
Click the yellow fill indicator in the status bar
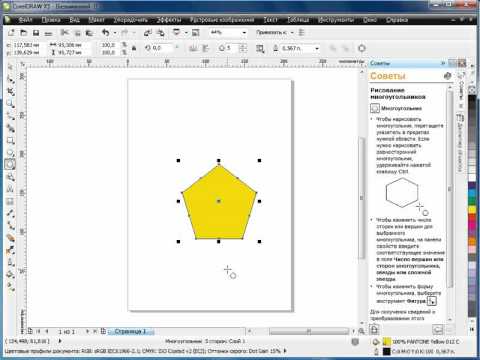[386, 341]
